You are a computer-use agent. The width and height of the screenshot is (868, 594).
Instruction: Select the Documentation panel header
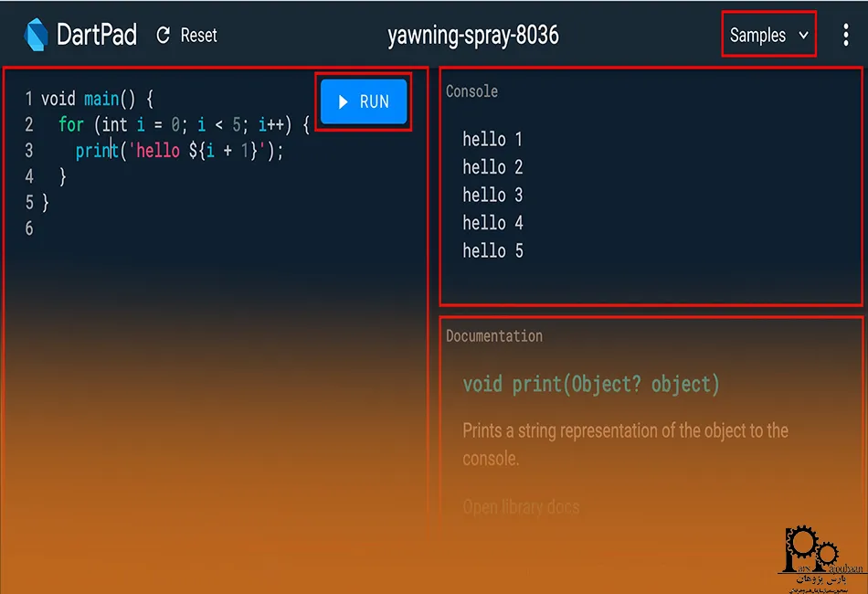click(x=493, y=336)
